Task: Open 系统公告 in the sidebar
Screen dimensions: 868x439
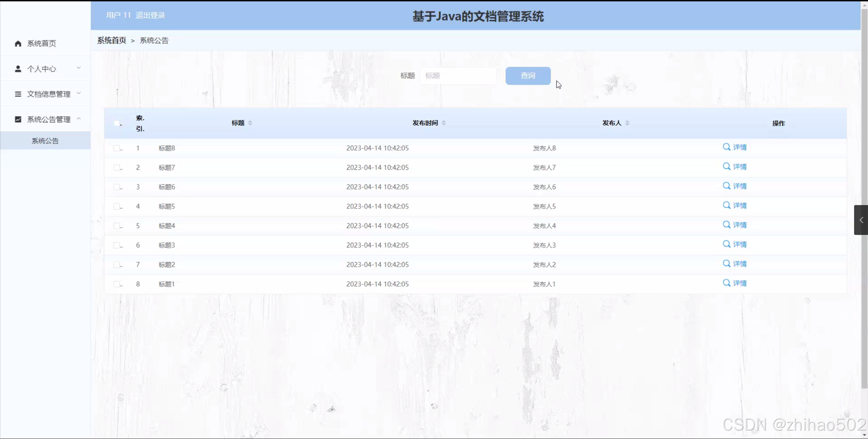Action: [x=45, y=141]
